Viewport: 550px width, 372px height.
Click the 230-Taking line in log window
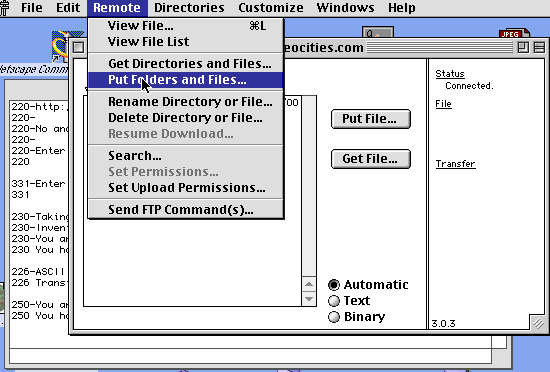pyautogui.click(x=40, y=217)
